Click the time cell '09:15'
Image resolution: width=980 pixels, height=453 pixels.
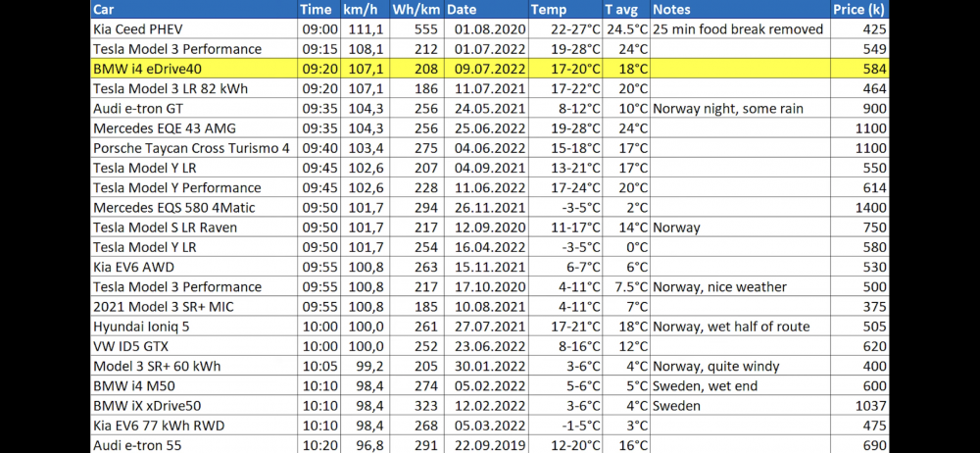[320, 49]
